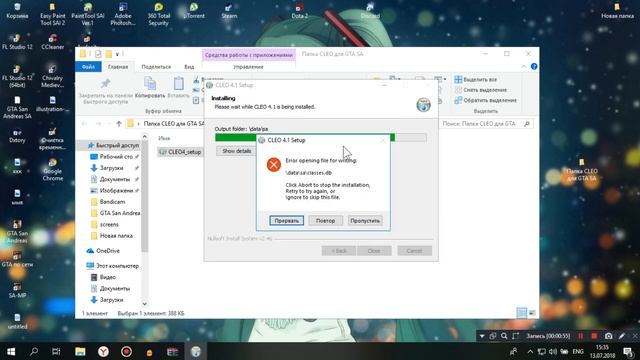Screen dimensions: 640x360
Task: Click the pencil draw icon on the recorder bar
Action: (x=622, y=336)
